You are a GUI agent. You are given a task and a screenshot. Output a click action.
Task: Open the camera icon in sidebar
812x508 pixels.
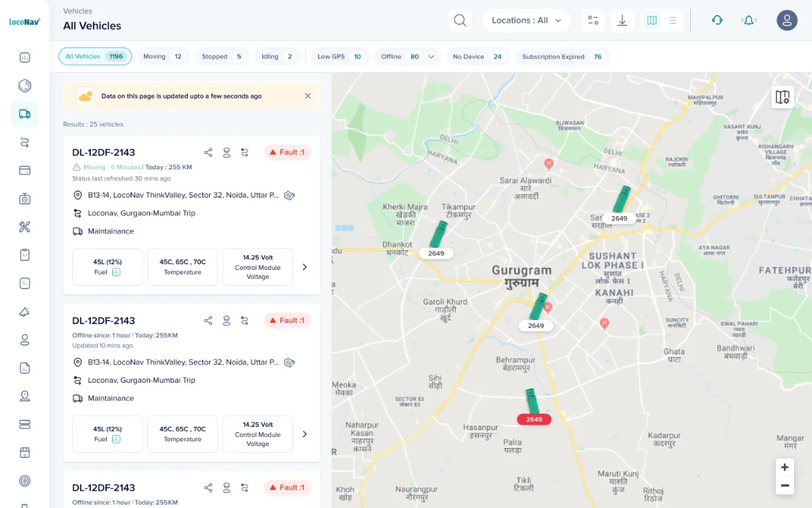tap(25, 199)
